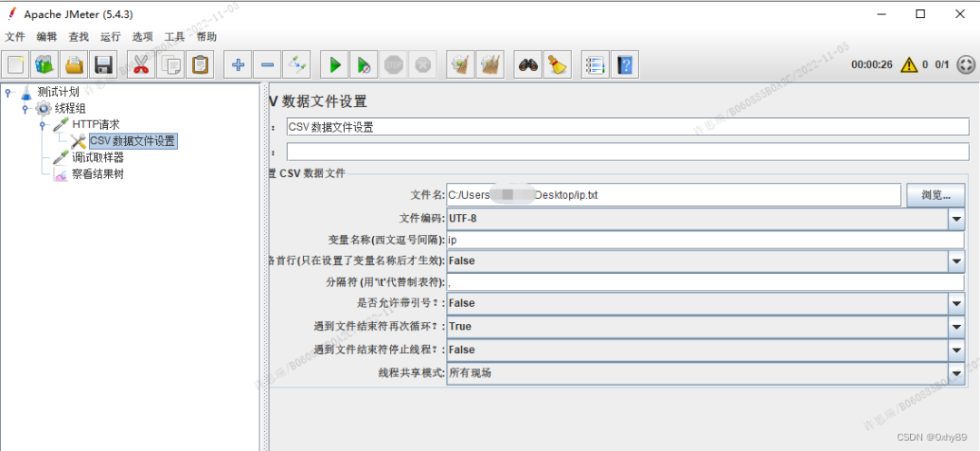The image size is (980, 451).
Task: Paste from clipboard icon
Action: click(x=200, y=64)
